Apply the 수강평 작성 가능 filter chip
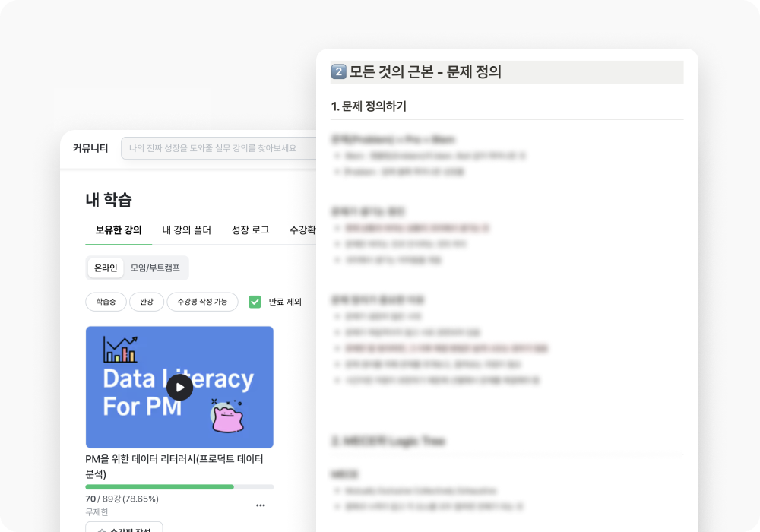Viewport: 760px width, 532px height. pyautogui.click(x=202, y=302)
